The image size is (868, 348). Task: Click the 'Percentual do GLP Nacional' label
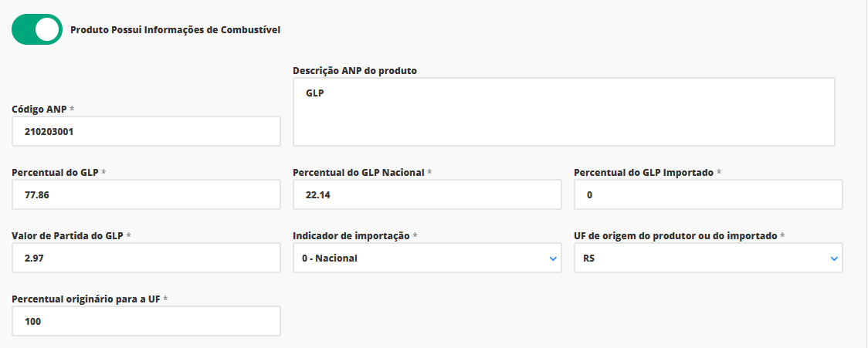358,172
